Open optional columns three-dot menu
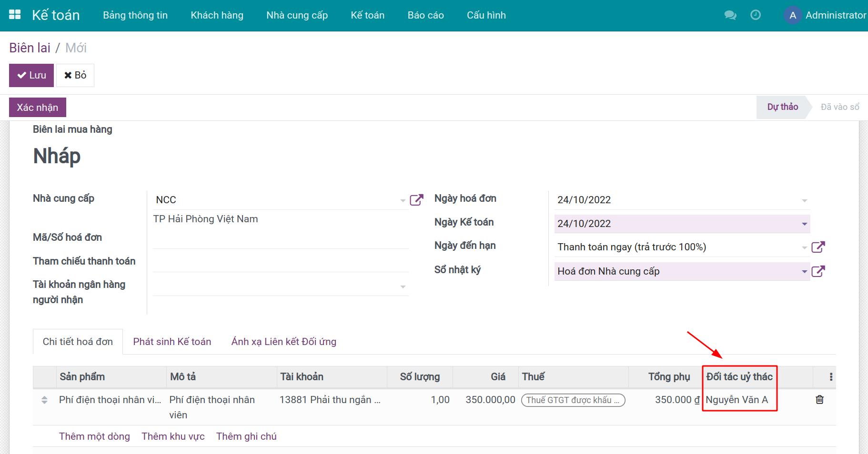 pyautogui.click(x=831, y=377)
